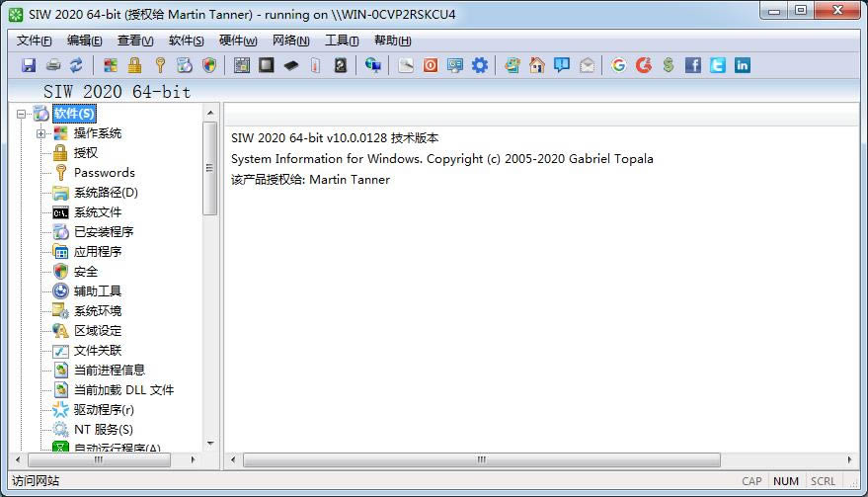Select 驱动程序(r) in the tree
The height and width of the screenshot is (497, 868).
point(104,410)
